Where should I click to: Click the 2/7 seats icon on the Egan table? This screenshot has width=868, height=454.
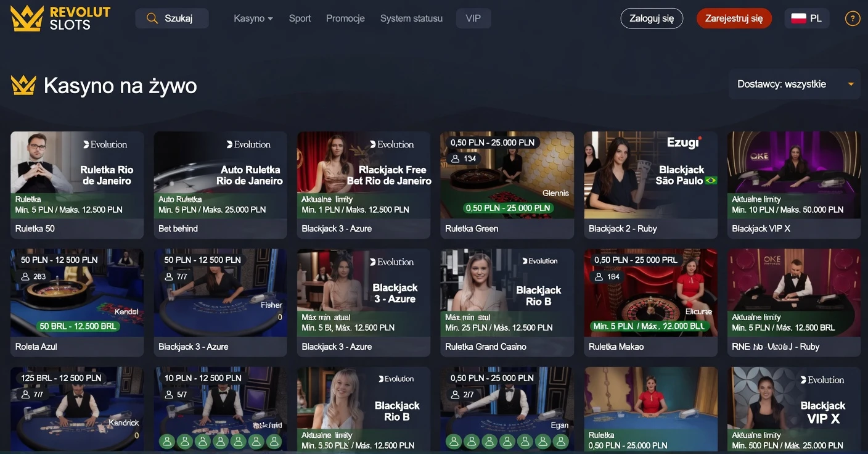pyautogui.click(x=455, y=394)
